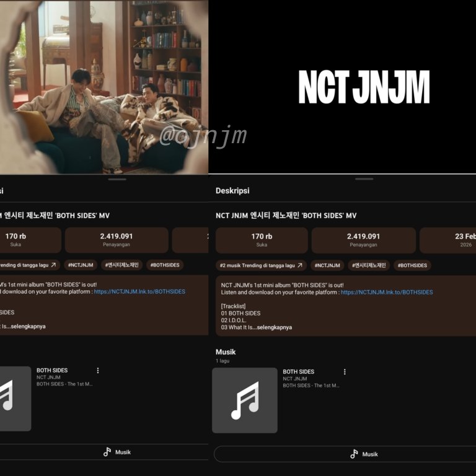
Task: Select #엔시티제노재민 hashtag in left screenshot
Action: [121, 265]
